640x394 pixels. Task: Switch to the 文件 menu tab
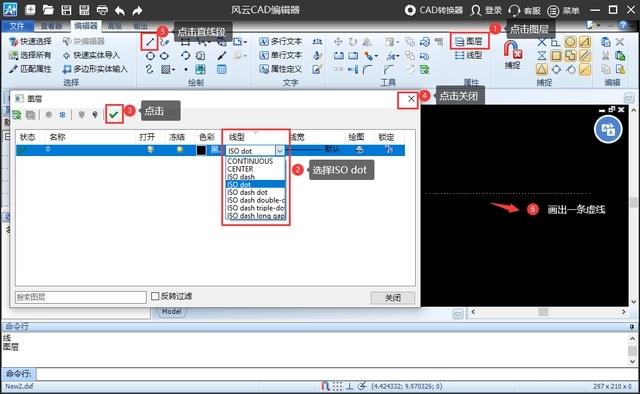(17, 26)
